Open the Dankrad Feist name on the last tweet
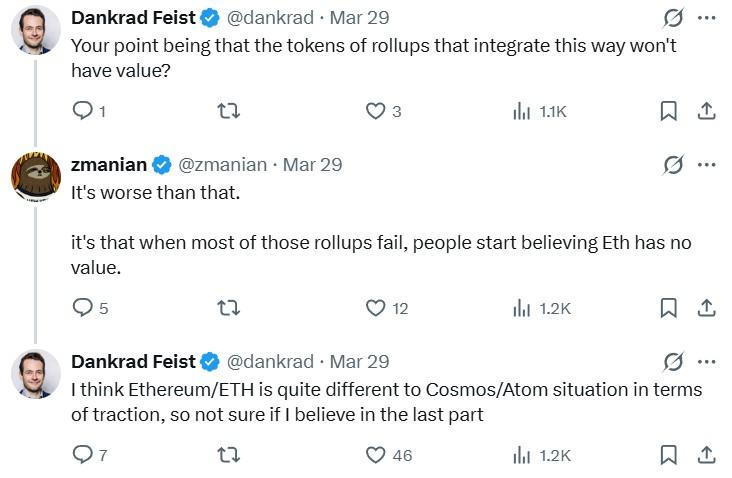 point(133,361)
